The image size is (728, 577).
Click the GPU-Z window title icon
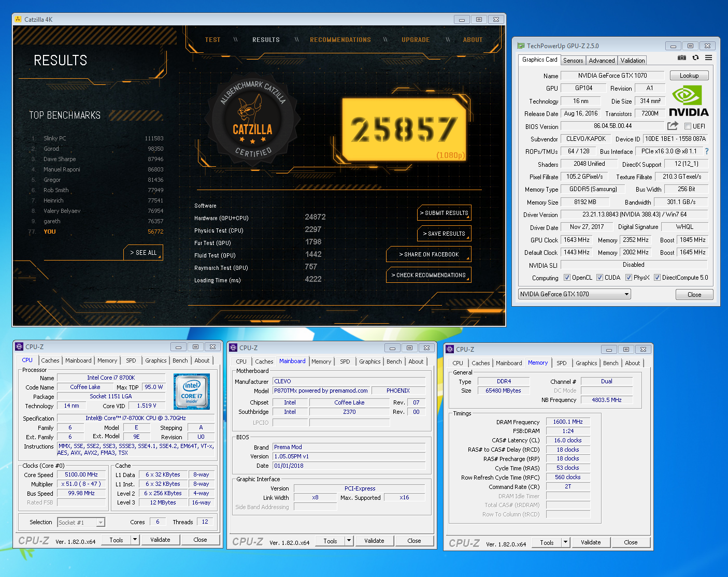[x=521, y=46]
